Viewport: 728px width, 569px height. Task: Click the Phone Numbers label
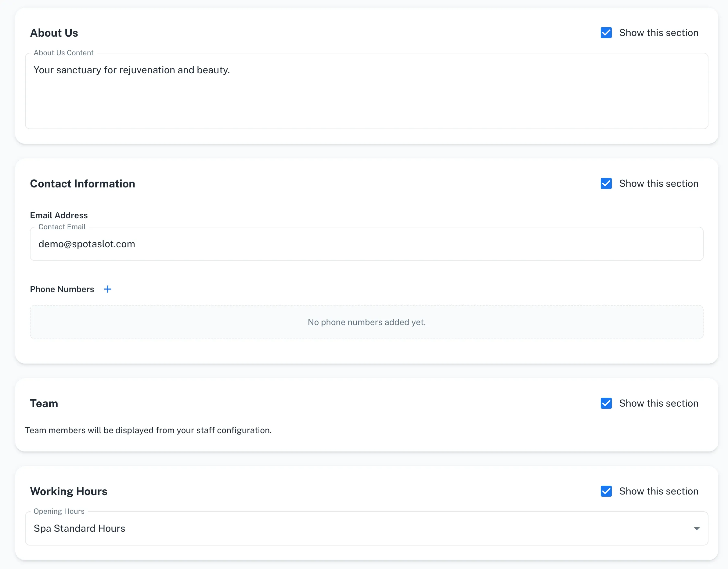coord(62,289)
